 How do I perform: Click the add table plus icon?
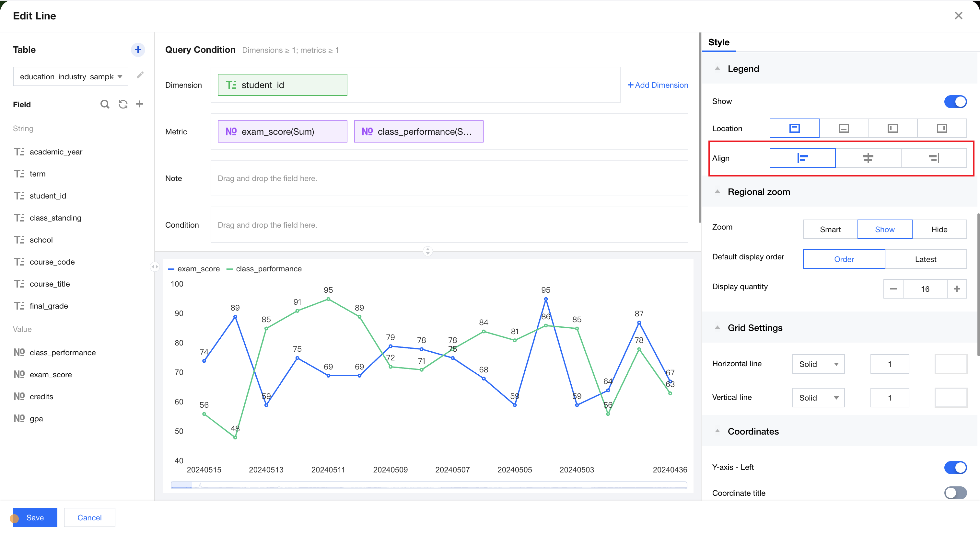(x=138, y=50)
